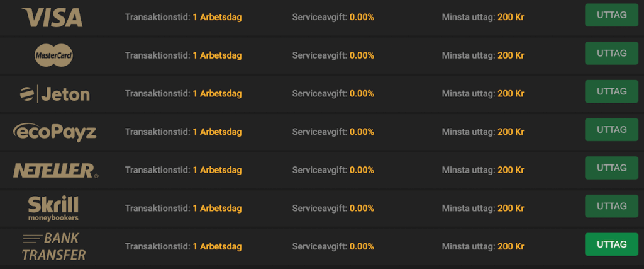Click Transaktionstid text in the Neteller row
The width and height of the screenshot is (644, 269).
point(158,170)
